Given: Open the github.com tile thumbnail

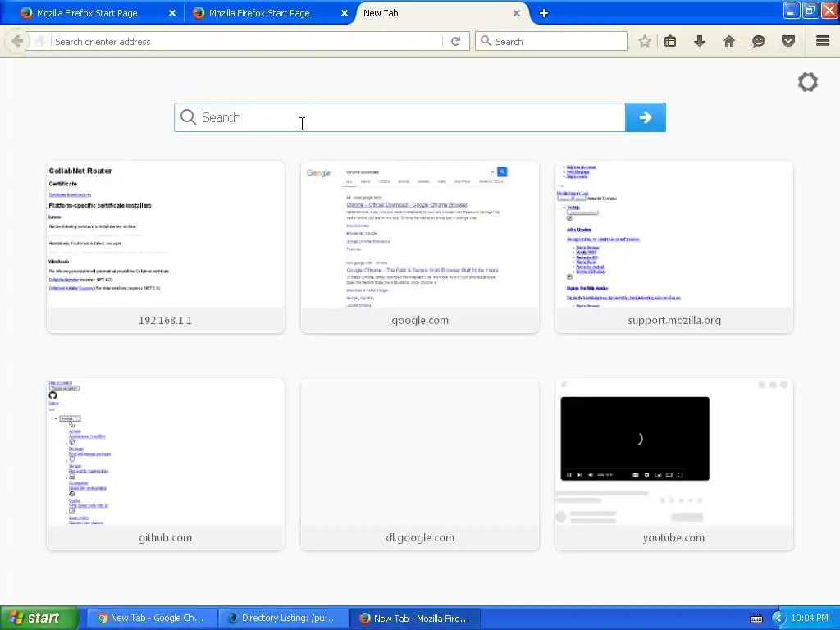Looking at the screenshot, I should pyautogui.click(x=166, y=452).
